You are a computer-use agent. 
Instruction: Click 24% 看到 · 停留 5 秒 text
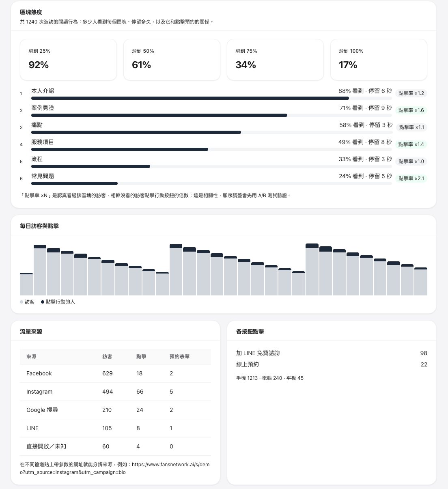pos(365,176)
